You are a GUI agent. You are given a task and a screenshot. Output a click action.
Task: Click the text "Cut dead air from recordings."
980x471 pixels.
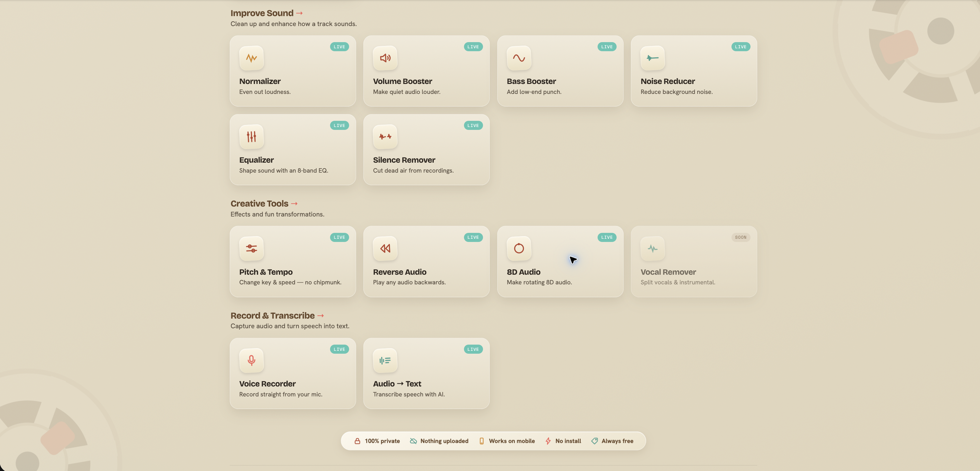[413, 171]
